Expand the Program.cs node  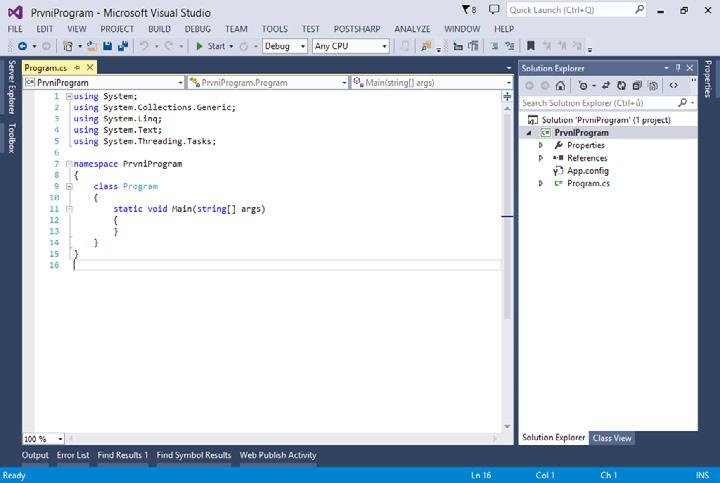541,183
